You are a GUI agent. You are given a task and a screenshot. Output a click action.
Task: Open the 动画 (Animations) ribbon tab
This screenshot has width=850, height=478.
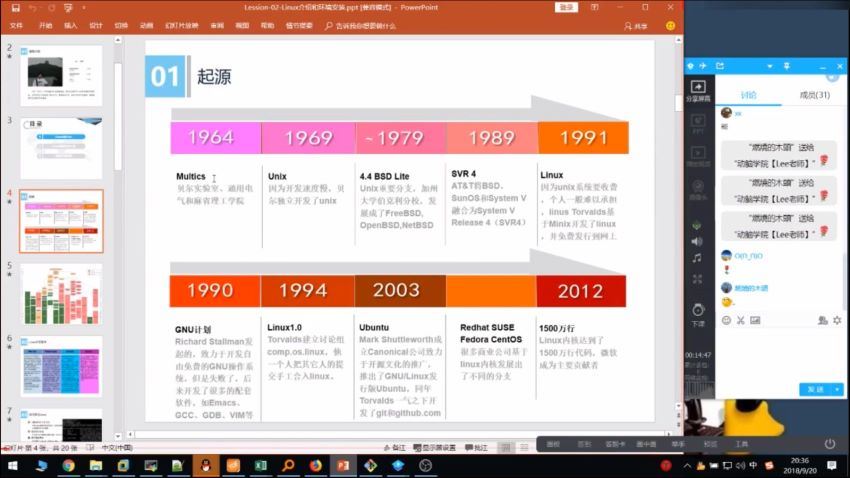146,25
